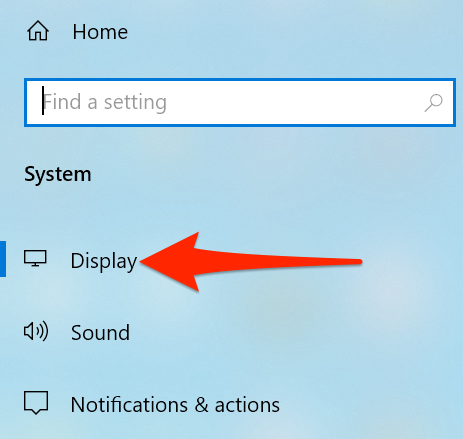The height and width of the screenshot is (439, 463).
Task: Click the magnifying glass search icon
Action: click(433, 103)
